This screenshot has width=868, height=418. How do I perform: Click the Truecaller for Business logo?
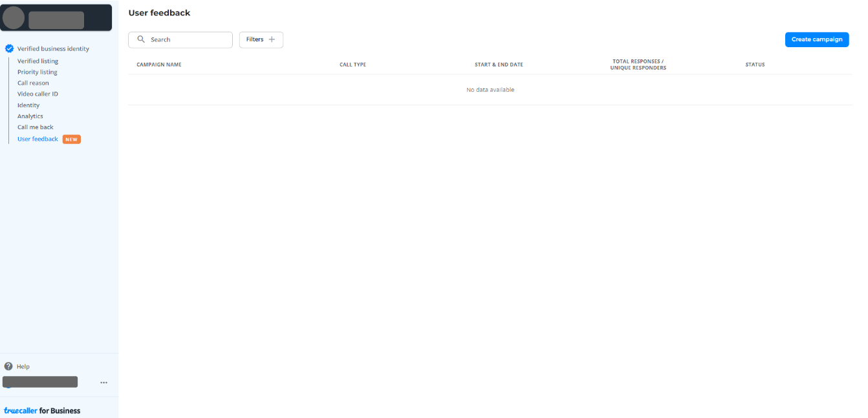[x=42, y=410]
